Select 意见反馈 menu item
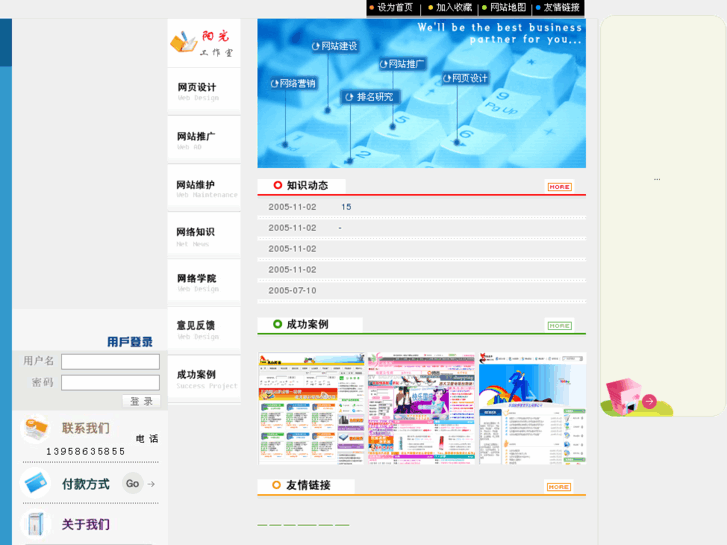Viewport: 727px width, 545px height. tap(204, 329)
